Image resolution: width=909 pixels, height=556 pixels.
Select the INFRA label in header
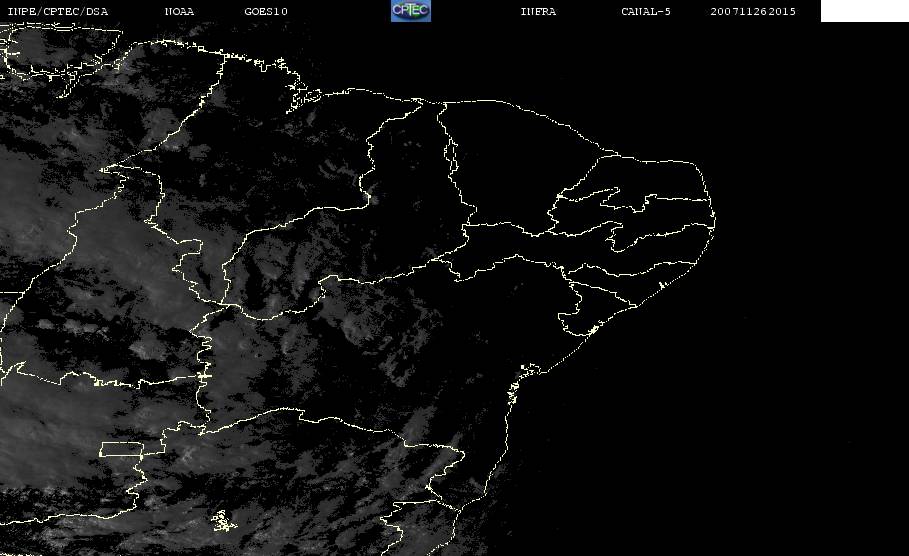pyautogui.click(x=538, y=12)
